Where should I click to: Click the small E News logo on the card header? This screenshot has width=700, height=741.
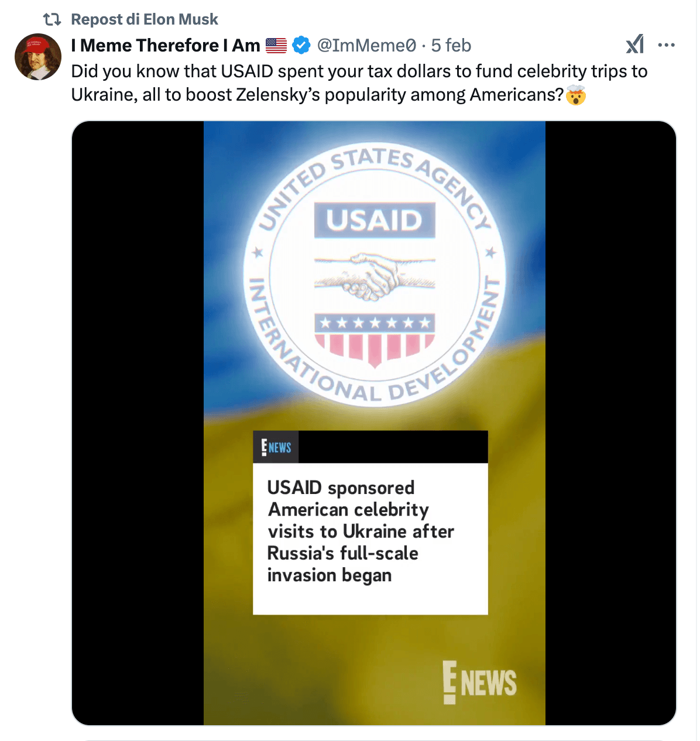(x=276, y=447)
